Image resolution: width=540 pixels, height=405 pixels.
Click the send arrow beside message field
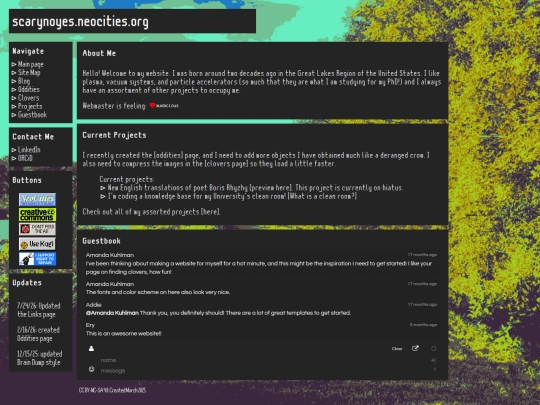click(x=435, y=370)
